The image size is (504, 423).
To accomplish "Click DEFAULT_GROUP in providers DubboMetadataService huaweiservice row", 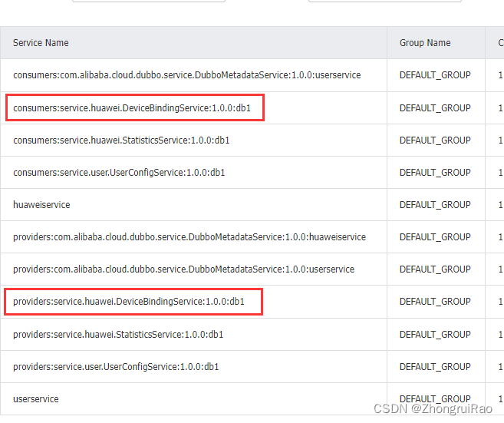I will [435, 237].
